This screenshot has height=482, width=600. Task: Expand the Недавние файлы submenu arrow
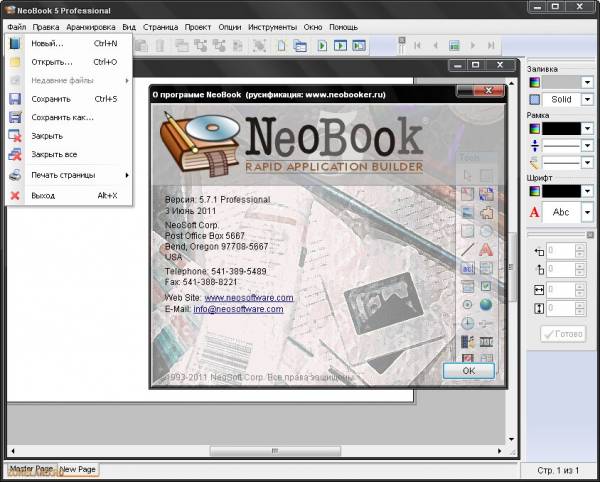[x=127, y=81]
